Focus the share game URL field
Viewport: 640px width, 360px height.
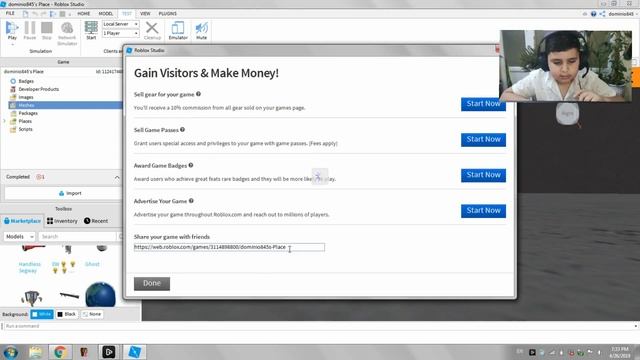(229, 247)
